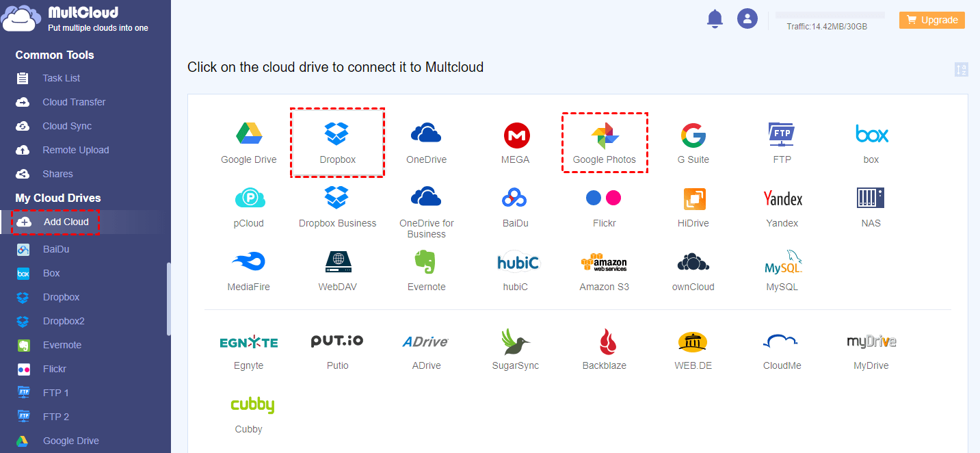Image resolution: width=980 pixels, height=453 pixels.
Task: Choose ownCloud service icon
Action: 693,262
